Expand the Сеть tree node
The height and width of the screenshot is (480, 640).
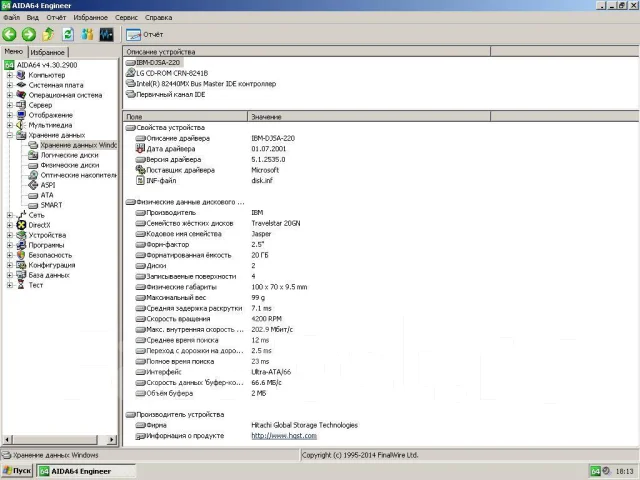coord(10,215)
